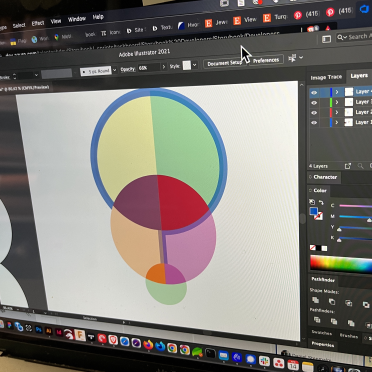
Task: Click the Style swatch box
Action: coord(187,65)
